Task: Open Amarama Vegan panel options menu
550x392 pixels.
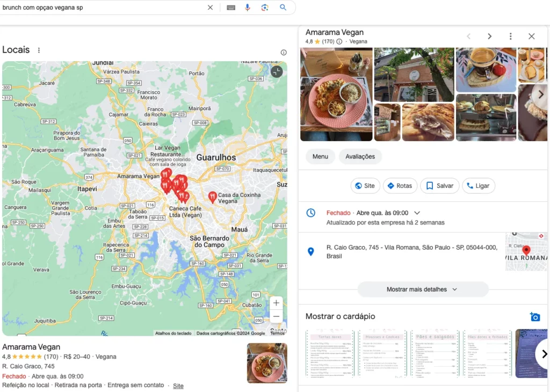Action: pos(511,36)
